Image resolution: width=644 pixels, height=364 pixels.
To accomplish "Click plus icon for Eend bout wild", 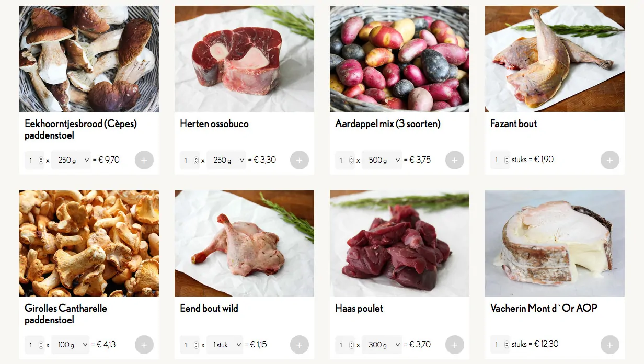I will pos(300,345).
